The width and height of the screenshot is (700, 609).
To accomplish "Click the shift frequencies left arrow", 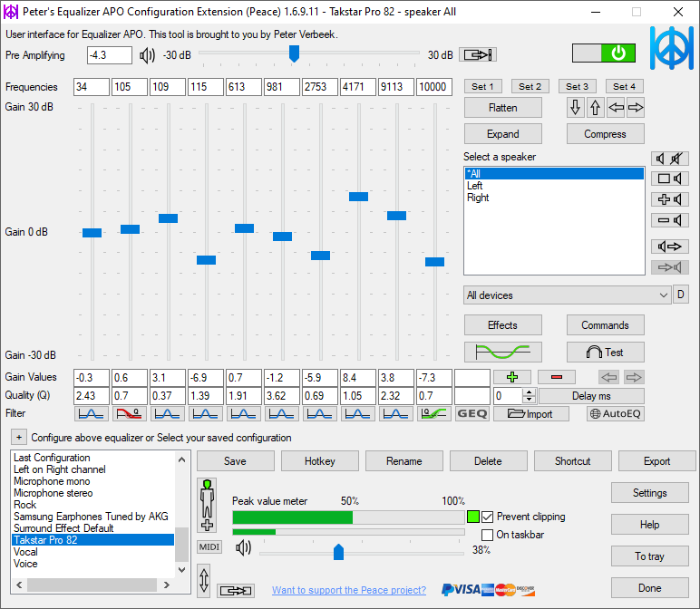I will pos(616,108).
